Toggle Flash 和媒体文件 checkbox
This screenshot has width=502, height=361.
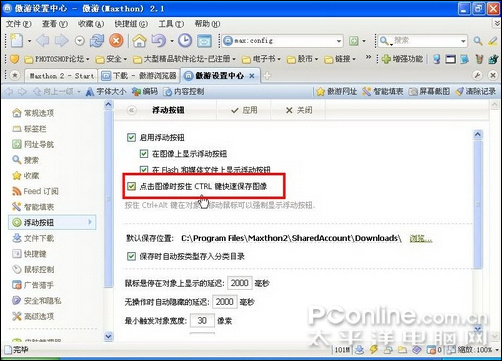click(144, 170)
